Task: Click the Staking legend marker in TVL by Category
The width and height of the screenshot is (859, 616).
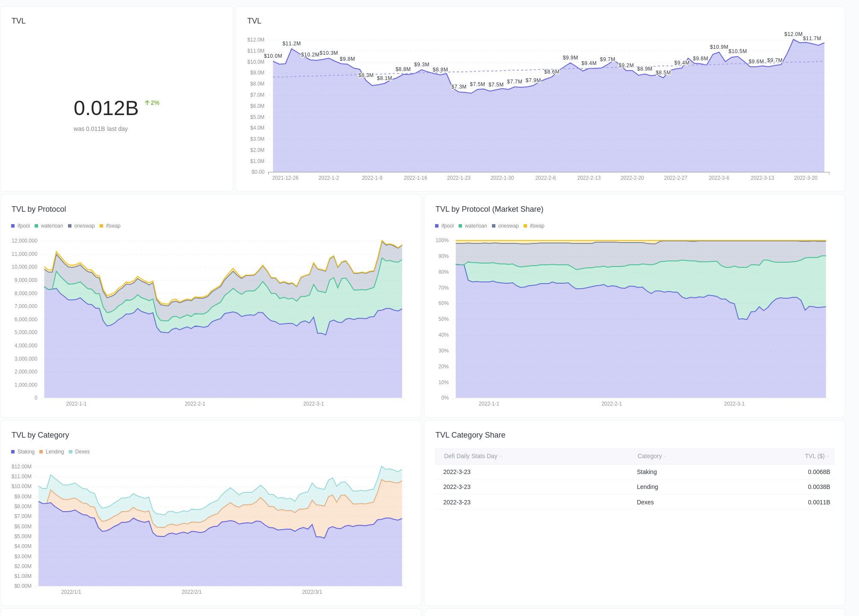Action: [13, 451]
